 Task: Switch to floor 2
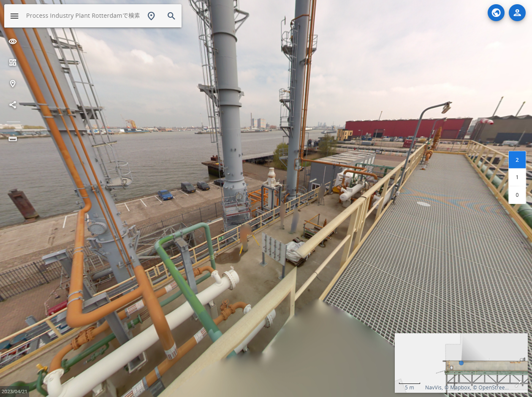517,160
